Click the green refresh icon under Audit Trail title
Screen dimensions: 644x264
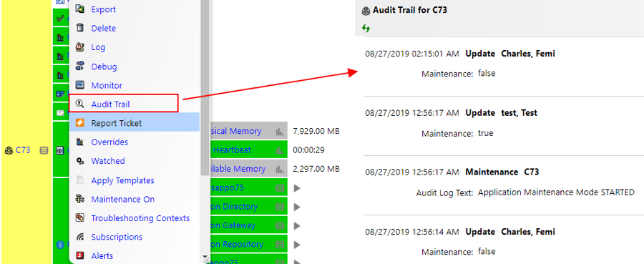click(366, 29)
